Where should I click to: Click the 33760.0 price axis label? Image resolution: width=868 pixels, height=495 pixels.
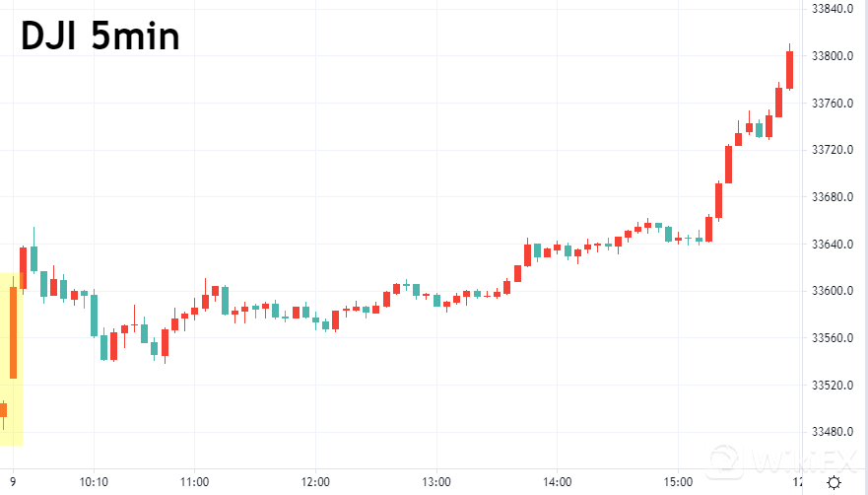click(x=832, y=104)
